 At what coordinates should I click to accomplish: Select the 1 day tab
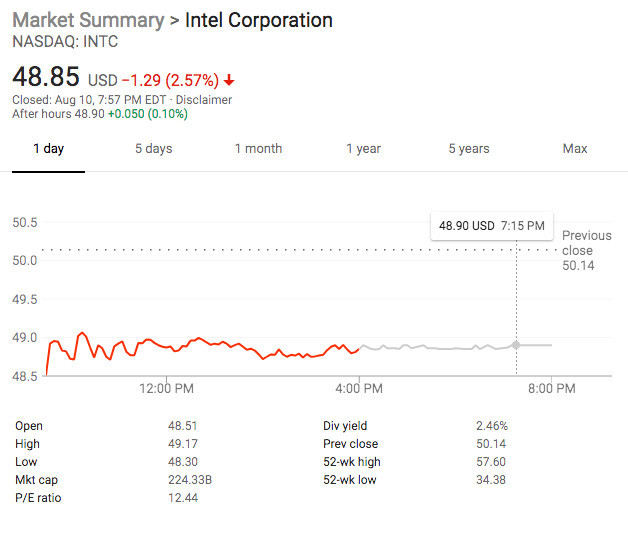tap(48, 149)
